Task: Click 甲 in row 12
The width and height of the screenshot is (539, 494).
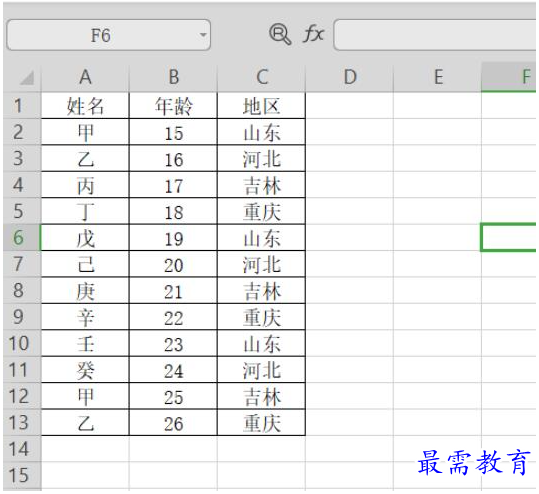Action: 85,396
